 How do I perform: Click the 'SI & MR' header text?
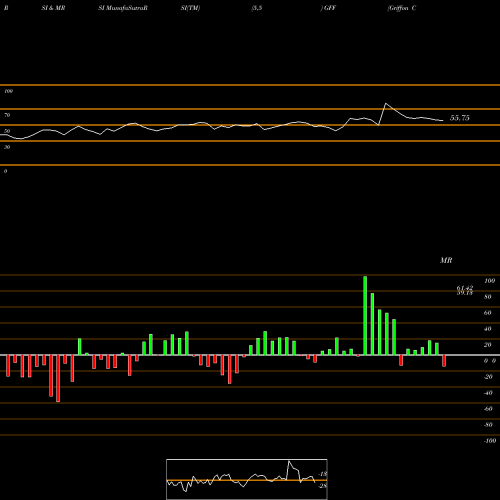(x=53, y=8)
